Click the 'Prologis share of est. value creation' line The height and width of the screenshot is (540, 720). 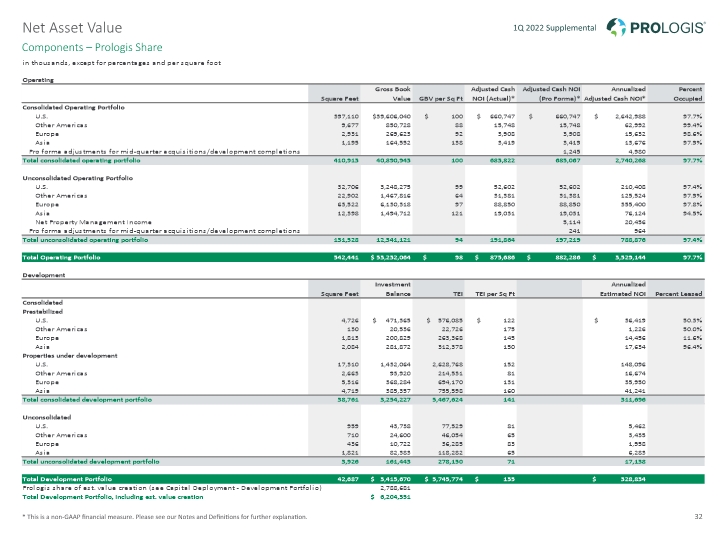(x=172, y=488)
